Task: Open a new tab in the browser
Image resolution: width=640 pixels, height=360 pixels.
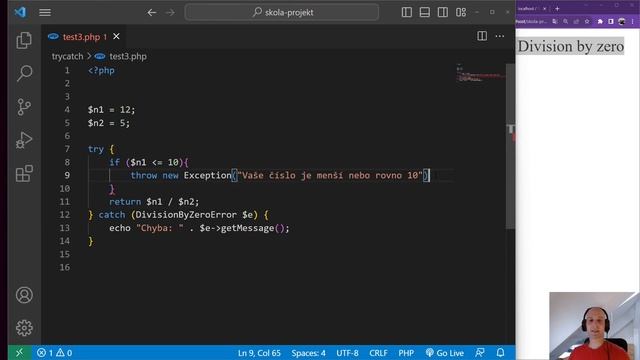Action: click(x=557, y=9)
